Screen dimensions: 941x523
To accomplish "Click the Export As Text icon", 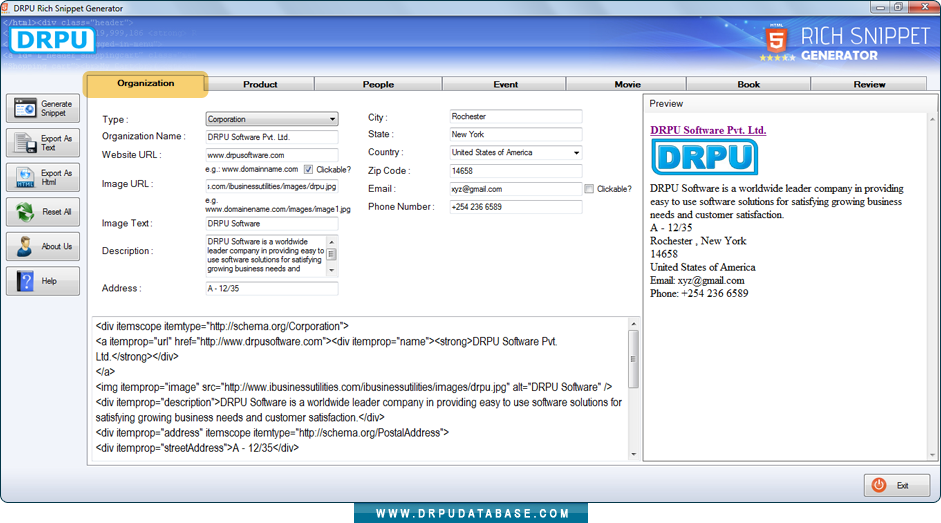I will click(25, 143).
